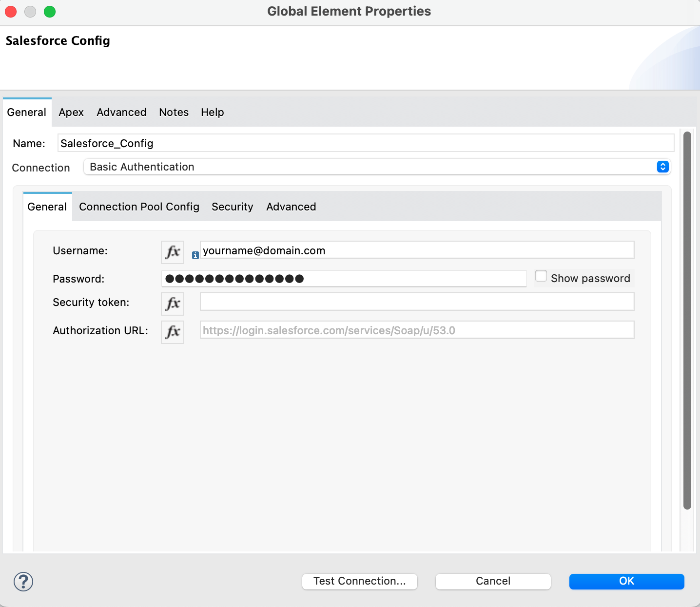700x607 pixels.
Task: Open expression editor for the Username field
Action: [x=172, y=252]
